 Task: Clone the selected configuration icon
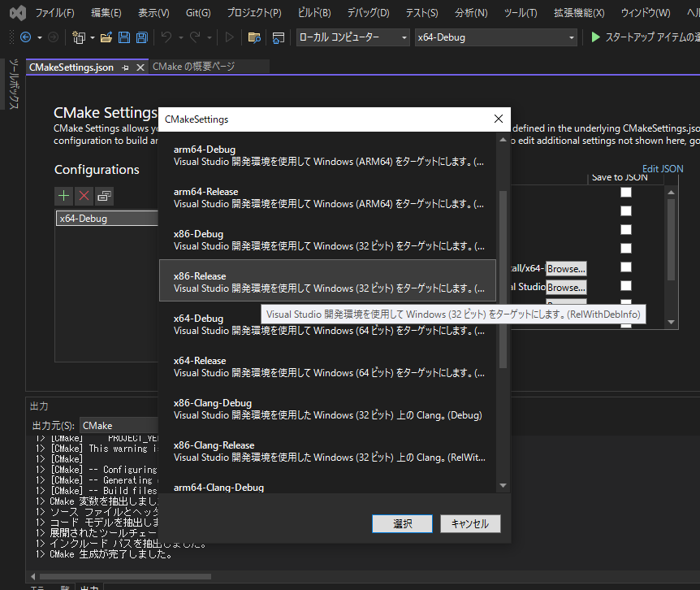click(x=105, y=196)
